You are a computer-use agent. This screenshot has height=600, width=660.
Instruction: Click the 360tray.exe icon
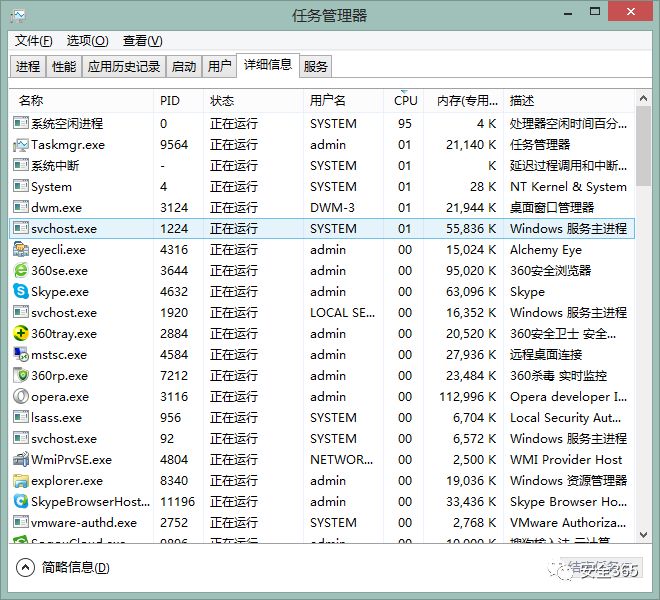tap(21, 333)
